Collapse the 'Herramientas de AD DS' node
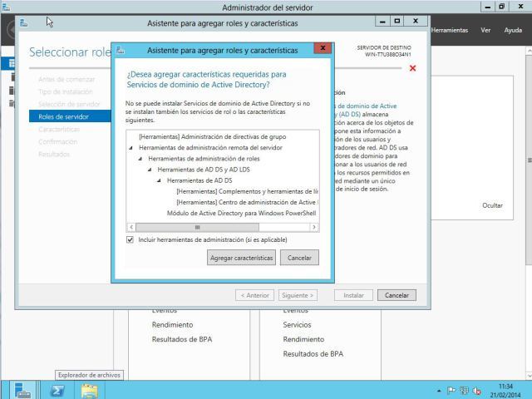Screen dimensions: 532x399 (x=159, y=180)
